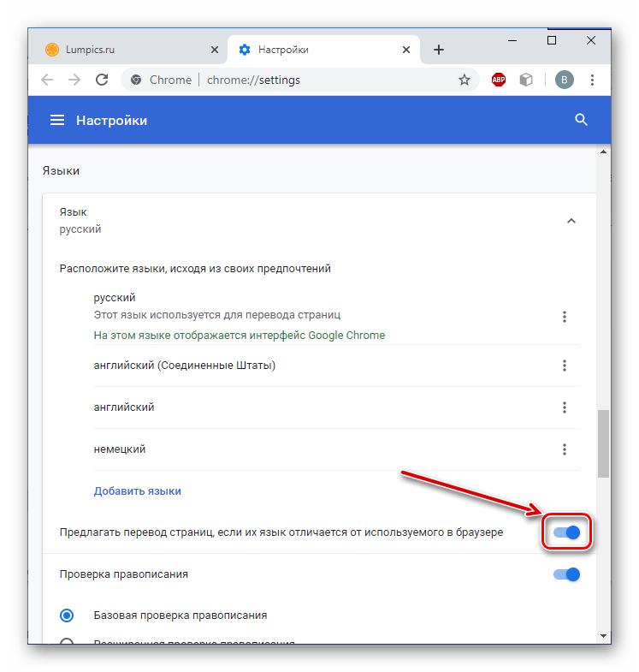Open more options for русский language
The image size is (639, 672).
(x=564, y=317)
